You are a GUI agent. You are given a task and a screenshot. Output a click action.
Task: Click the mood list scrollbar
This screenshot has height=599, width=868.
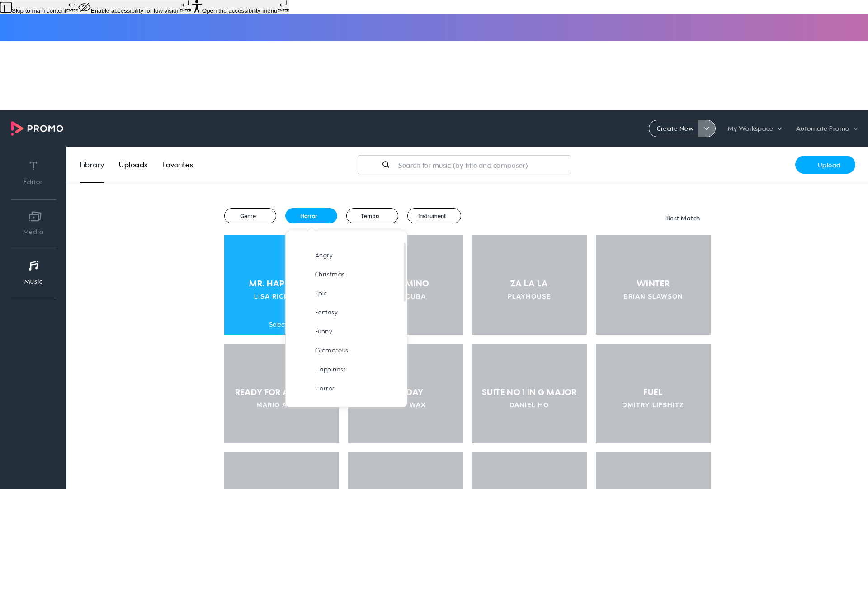pos(405,272)
